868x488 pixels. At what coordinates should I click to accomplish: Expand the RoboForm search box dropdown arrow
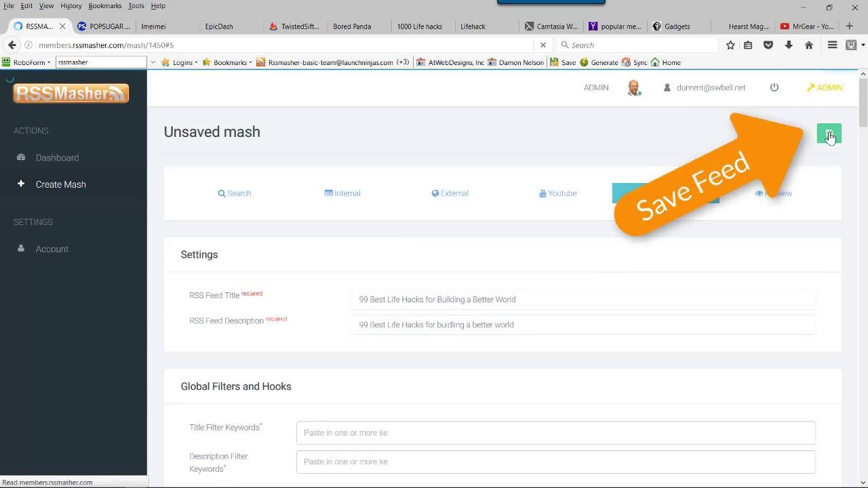coord(153,62)
